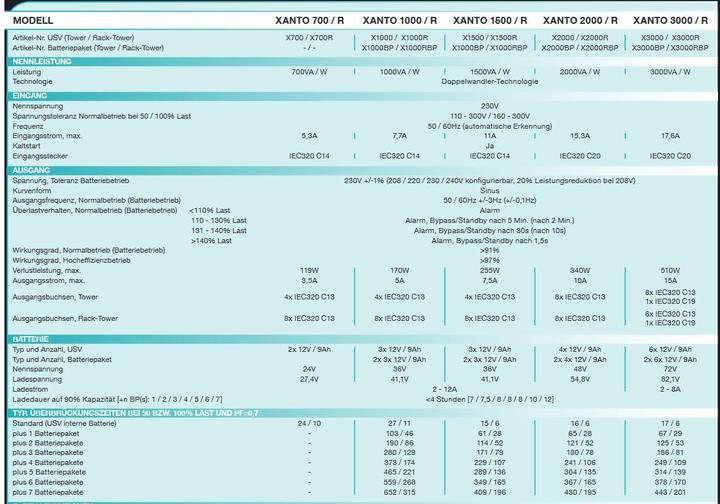
Task: Select the charging voltage "27,4V"
Action: [x=309, y=379]
